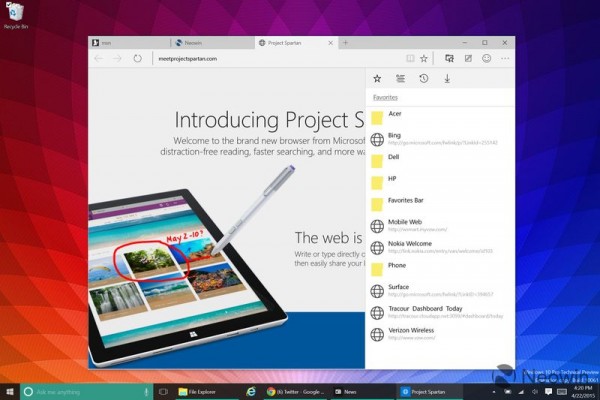Image resolution: width=600 pixels, height=400 pixels.
Task: Show Reading list in hub pane
Action: coord(400,78)
